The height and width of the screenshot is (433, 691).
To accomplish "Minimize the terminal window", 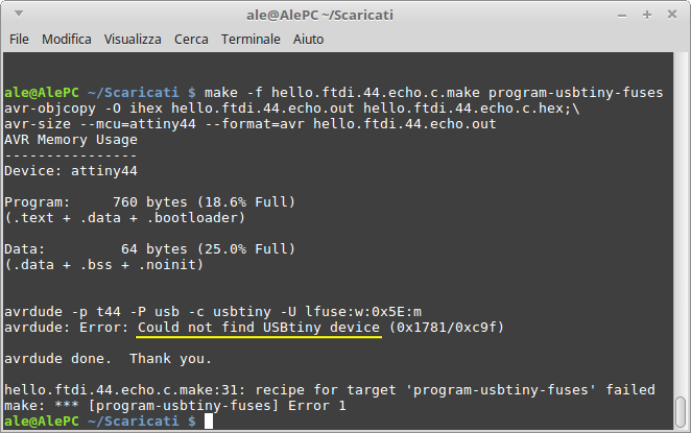I will (x=622, y=15).
